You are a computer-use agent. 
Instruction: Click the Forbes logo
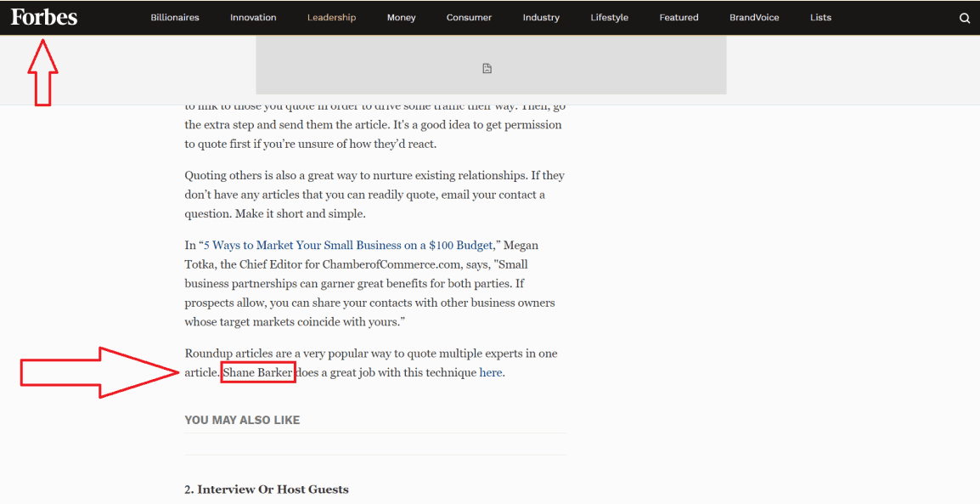tap(44, 17)
